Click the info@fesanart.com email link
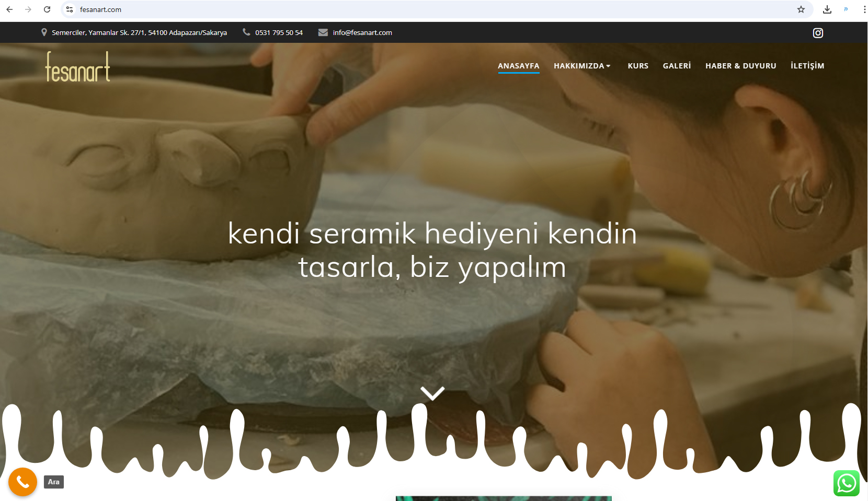 coord(362,32)
